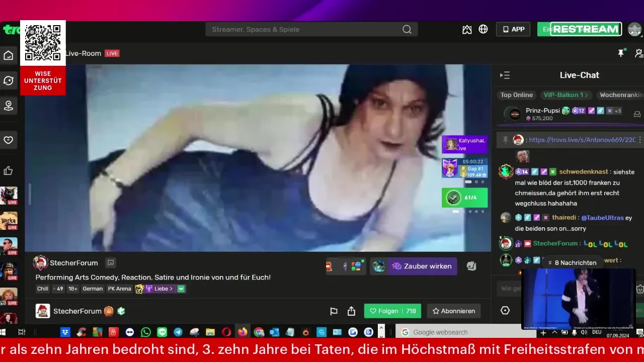Open the pinned trovo.live link
The height and width of the screenshot is (362, 644).
pos(582,140)
